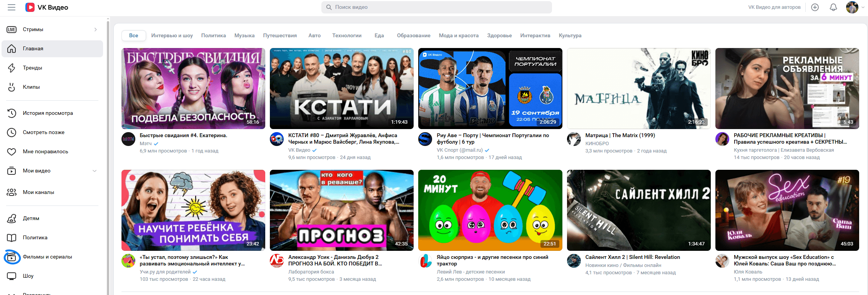Screen dimensions: 868x295
Task: Click the История просмотра clock icon
Action: (x=12, y=113)
